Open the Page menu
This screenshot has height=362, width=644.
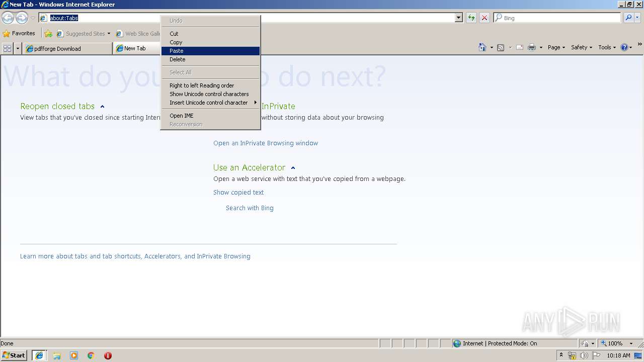pyautogui.click(x=556, y=47)
